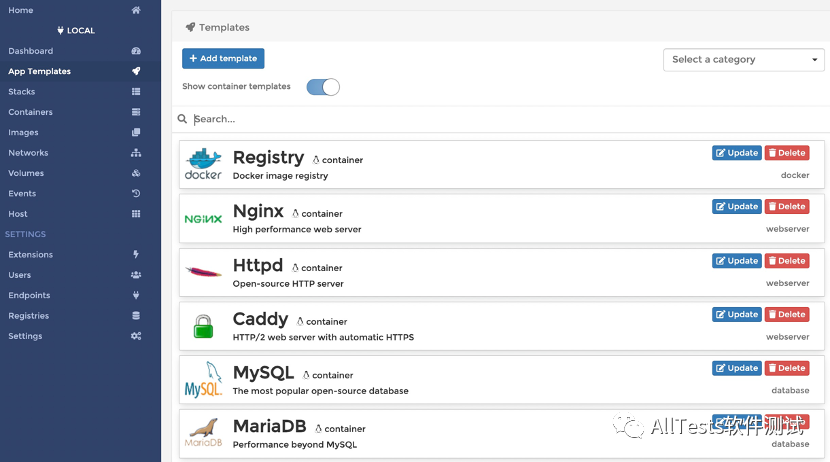Click the Extensions bolt icon
The width and height of the screenshot is (830, 462).
click(136, 255)
